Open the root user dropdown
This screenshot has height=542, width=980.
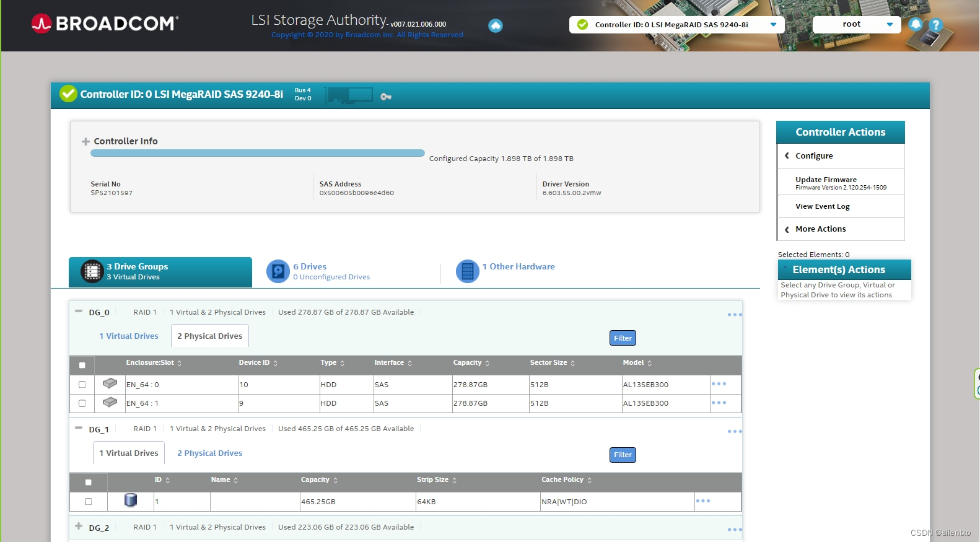[x=857, y=25]
